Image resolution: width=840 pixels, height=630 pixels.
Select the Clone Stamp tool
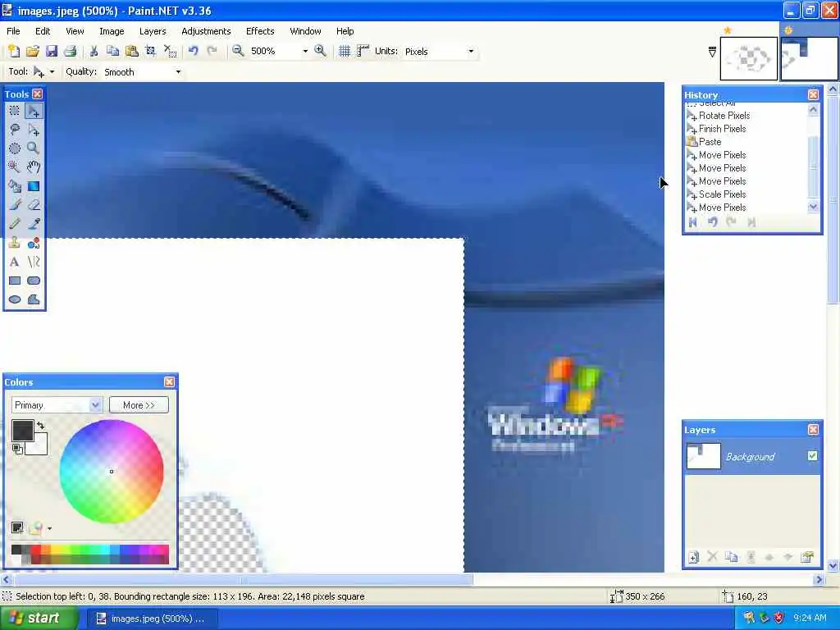click(x=15, y=243)
